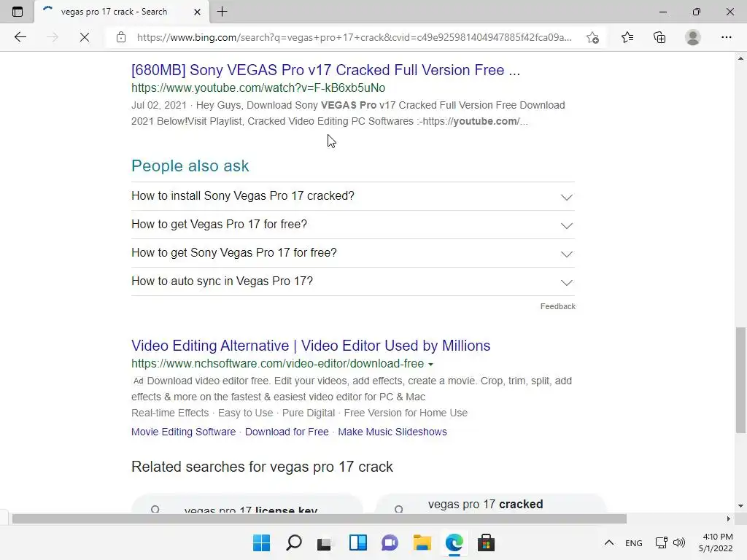Expand How to install Sony Vegas Pro 17 cracked
This screenshot has width=747, height=560.
[353, 196]
